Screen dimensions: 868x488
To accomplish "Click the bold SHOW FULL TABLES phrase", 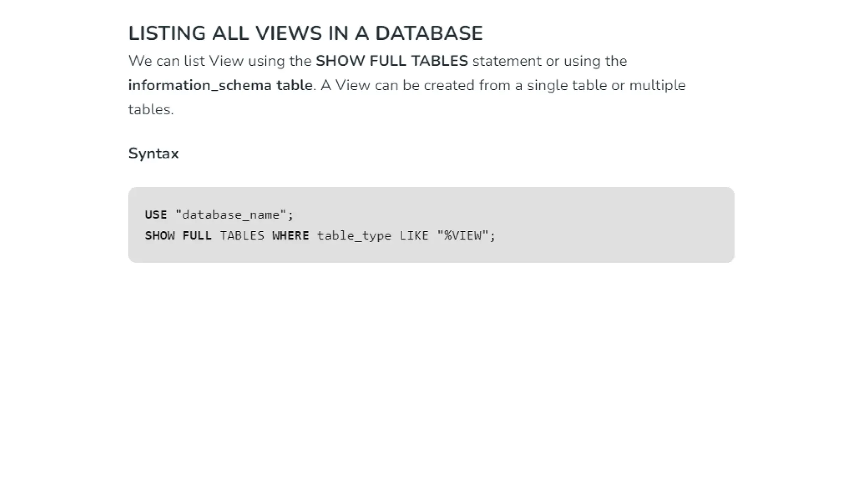I will pos(392,61).
